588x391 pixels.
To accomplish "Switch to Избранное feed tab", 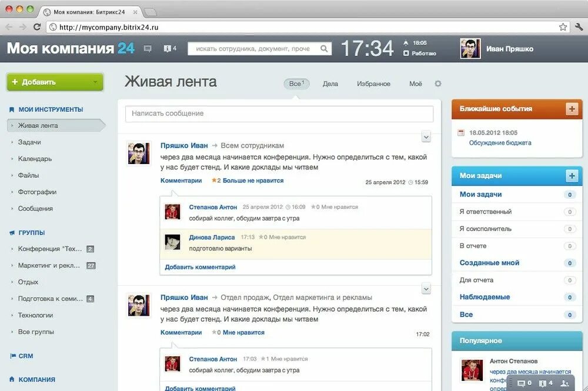I will pos(373,83).
